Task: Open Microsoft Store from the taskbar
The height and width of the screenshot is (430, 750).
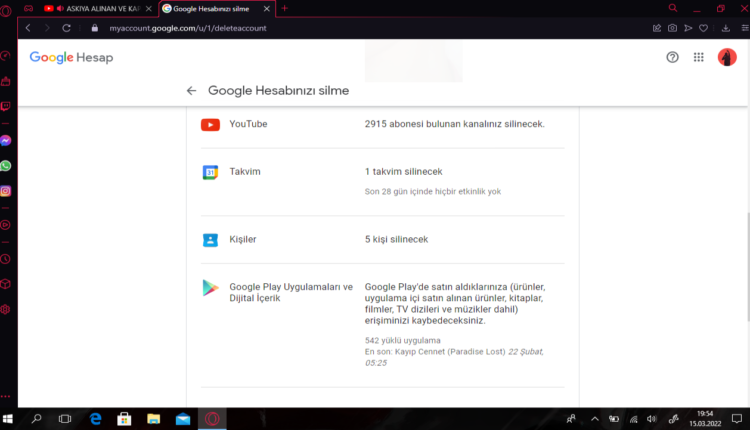Action: [x=124, y=419]
